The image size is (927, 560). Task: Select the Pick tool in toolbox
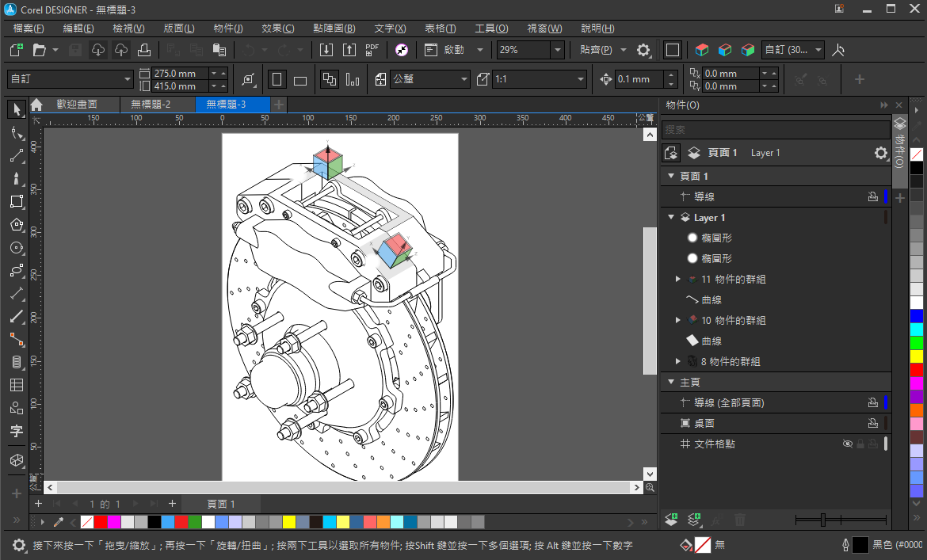(x=17, y=109)
